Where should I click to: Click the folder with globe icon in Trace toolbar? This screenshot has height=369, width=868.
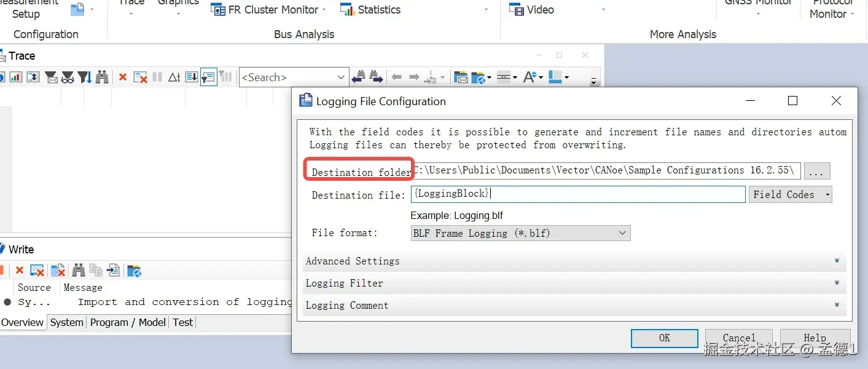pyautogui.click(x=479, y=78)
